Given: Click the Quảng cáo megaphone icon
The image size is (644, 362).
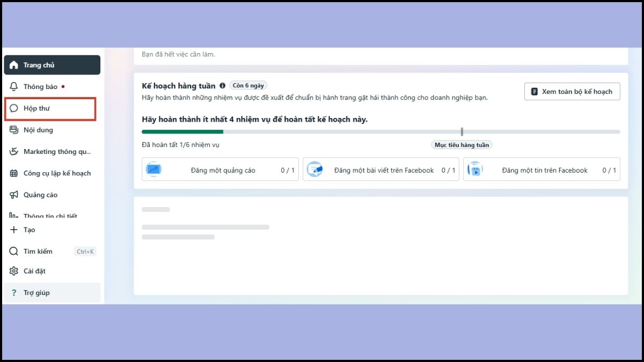Looking at the screenshot, I should (14, 195).
